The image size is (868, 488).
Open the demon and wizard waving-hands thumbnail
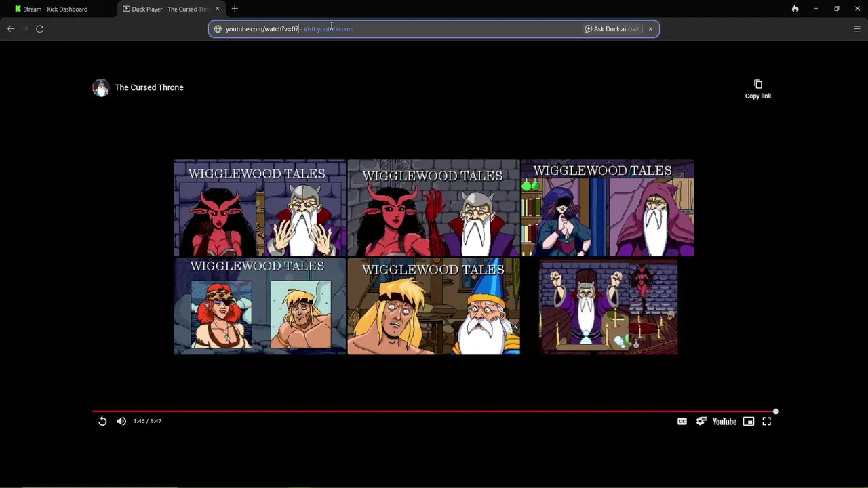(x=260, y=208)
